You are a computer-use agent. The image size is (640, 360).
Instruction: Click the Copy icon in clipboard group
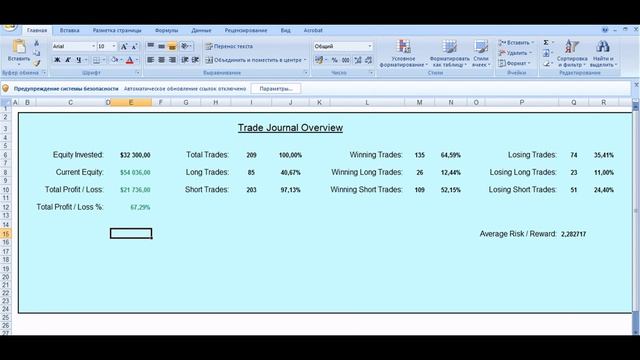click(36, 53)
